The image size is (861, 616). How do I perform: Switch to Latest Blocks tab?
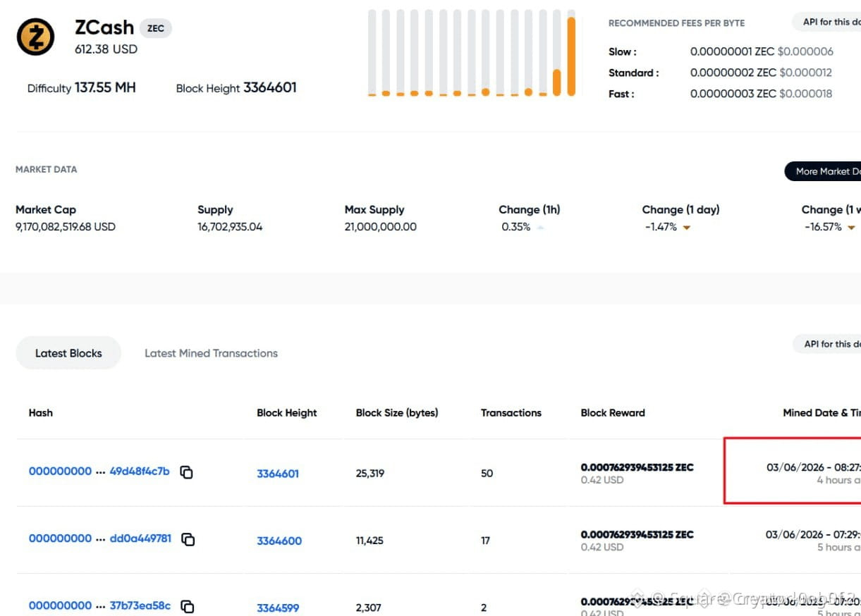pos(68,353)
